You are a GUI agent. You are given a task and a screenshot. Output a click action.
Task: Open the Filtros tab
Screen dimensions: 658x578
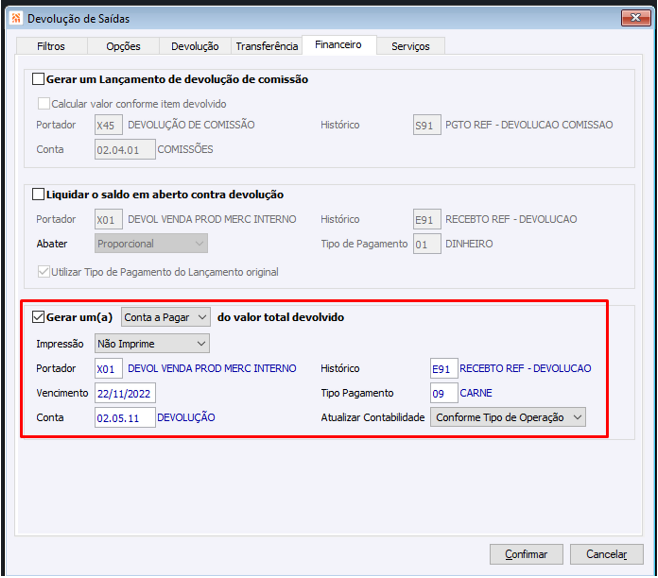point(51,46)
